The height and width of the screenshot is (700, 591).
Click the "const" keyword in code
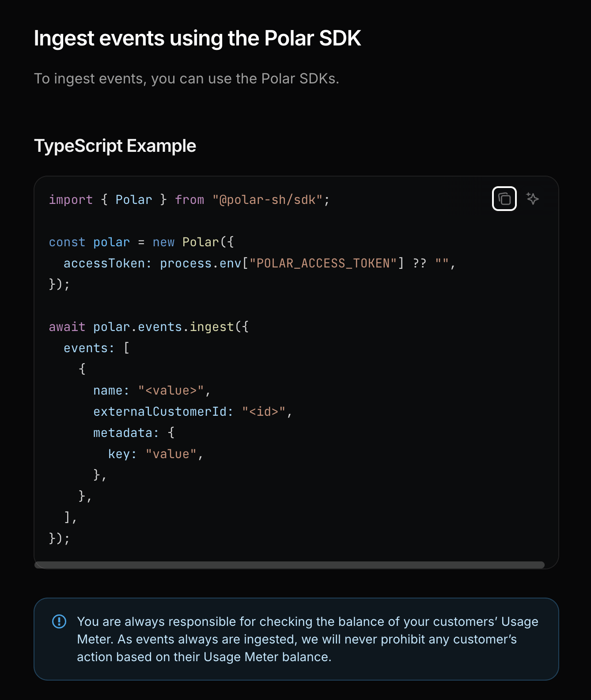click(x=67, y=242)
